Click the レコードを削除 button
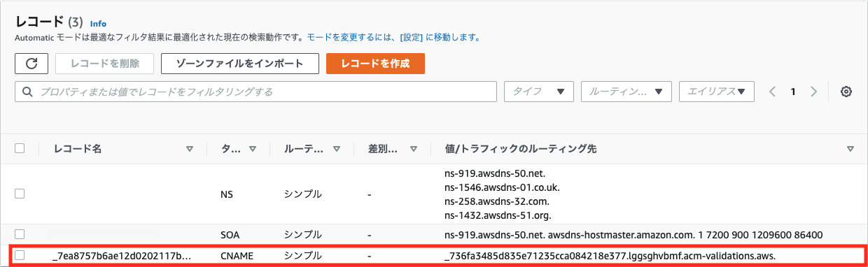Viewport: 868px width, 267px height. pos(105,64)
